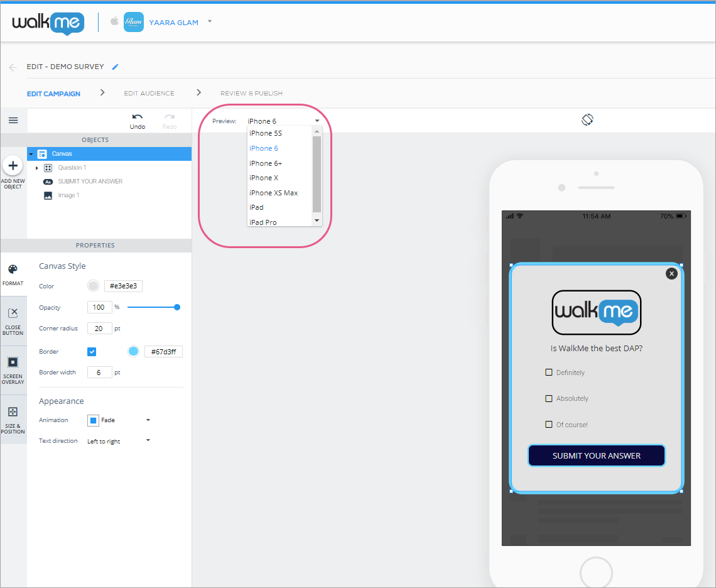The height and width of the screenshot is (588, 716).
Task: Choose iPhone 6 from preview list
Action: [x=264, y=148]
